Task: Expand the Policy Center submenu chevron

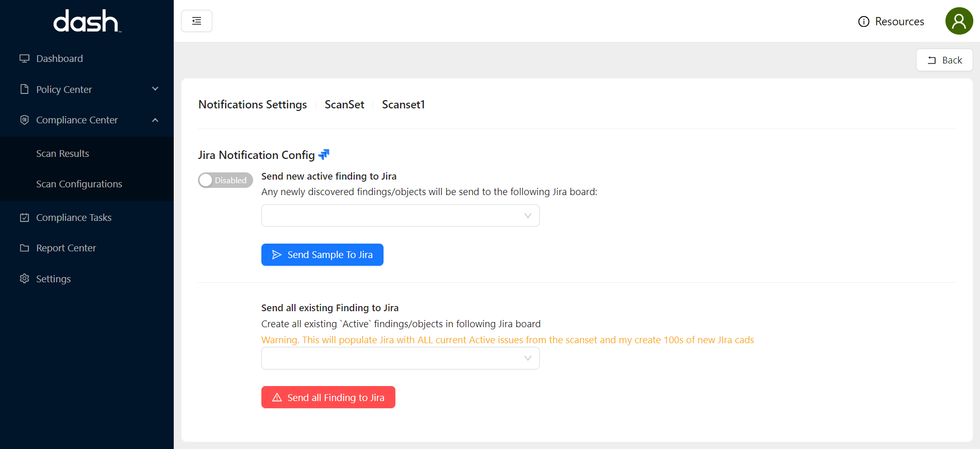Action: [155, 89]
